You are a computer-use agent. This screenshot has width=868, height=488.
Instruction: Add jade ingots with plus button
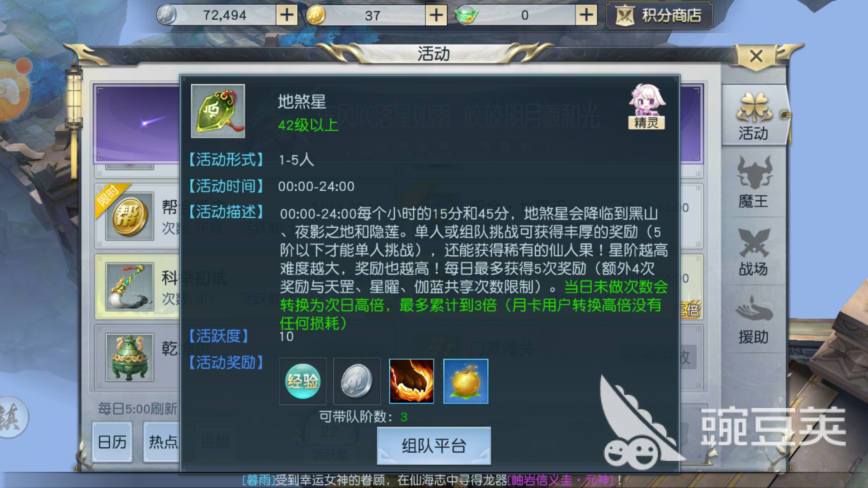(586, 15)
